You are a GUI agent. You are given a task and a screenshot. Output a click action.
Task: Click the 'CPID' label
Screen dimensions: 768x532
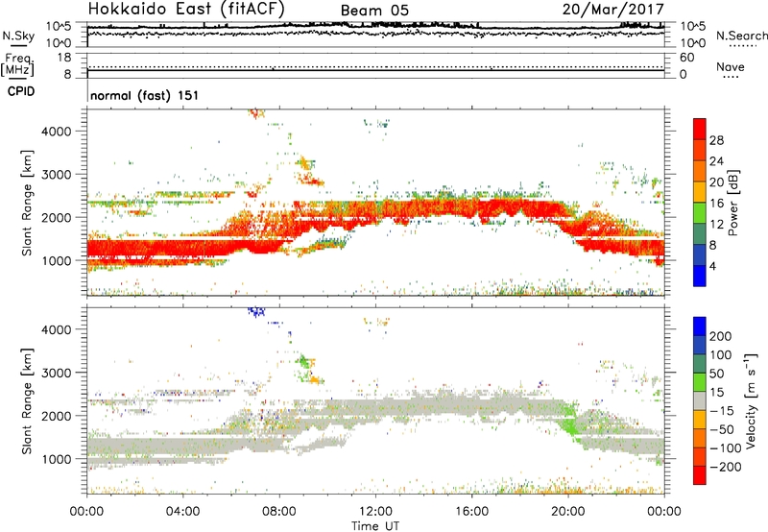(21, 91)
